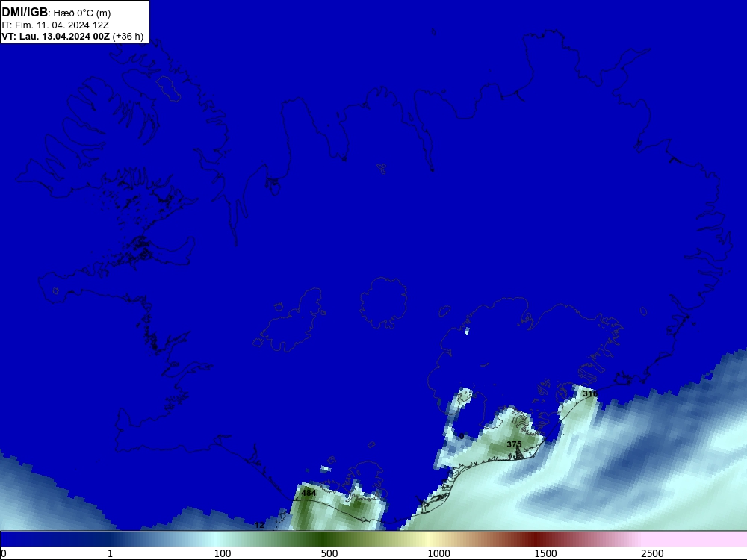Click the 500 tick label on the colorbar
The image size is (747, 560).
tap(329, 553)
